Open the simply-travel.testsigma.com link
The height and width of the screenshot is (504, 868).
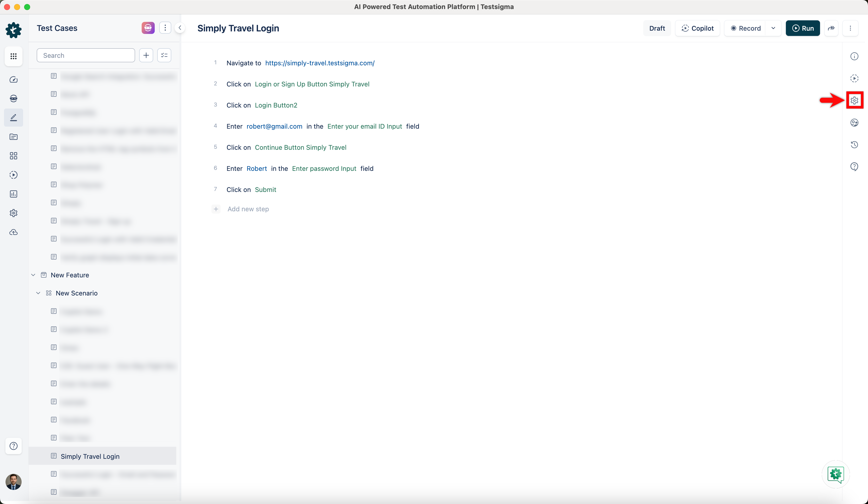click(x=320, y=63)
